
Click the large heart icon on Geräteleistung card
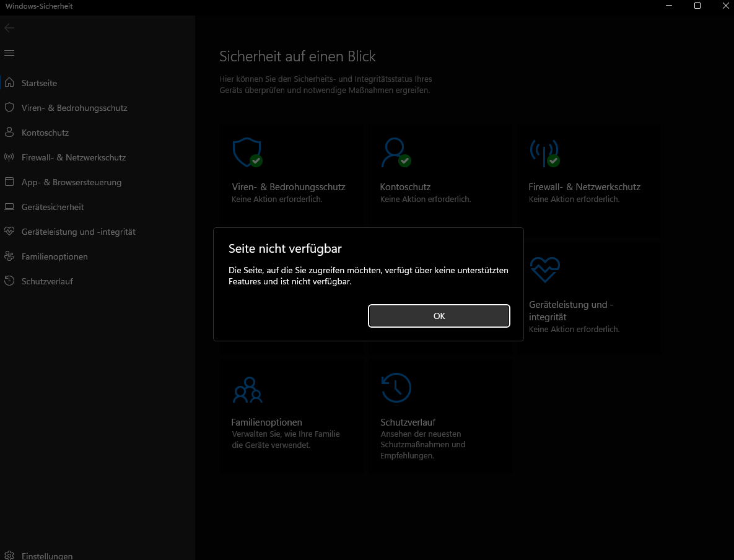point(545,269)
